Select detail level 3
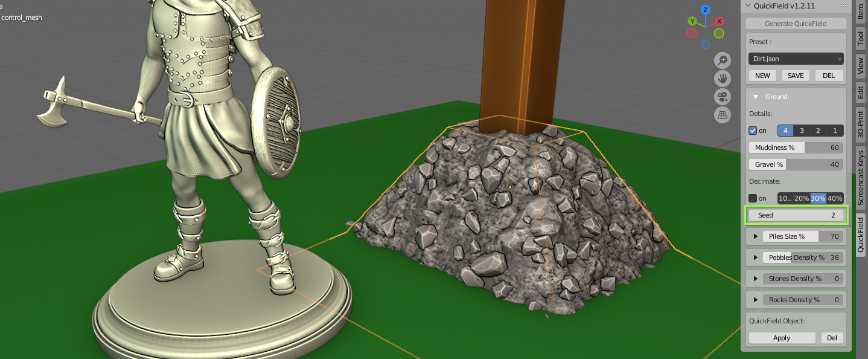The height and width of the screenshot is (359, 868). click(x=802, y=131)
